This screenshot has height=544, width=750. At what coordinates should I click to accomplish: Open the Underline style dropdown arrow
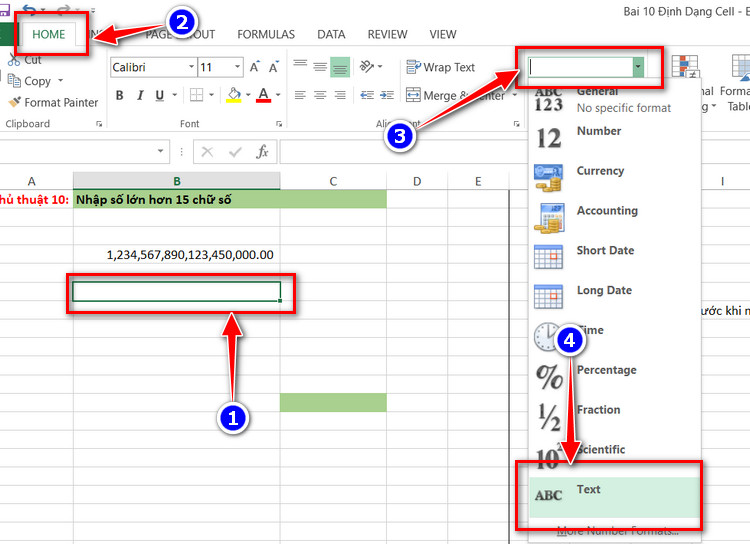tap(175, 95)
